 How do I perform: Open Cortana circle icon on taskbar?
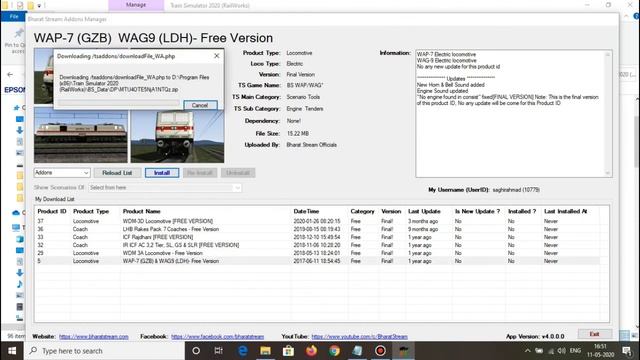click(196, 351)
